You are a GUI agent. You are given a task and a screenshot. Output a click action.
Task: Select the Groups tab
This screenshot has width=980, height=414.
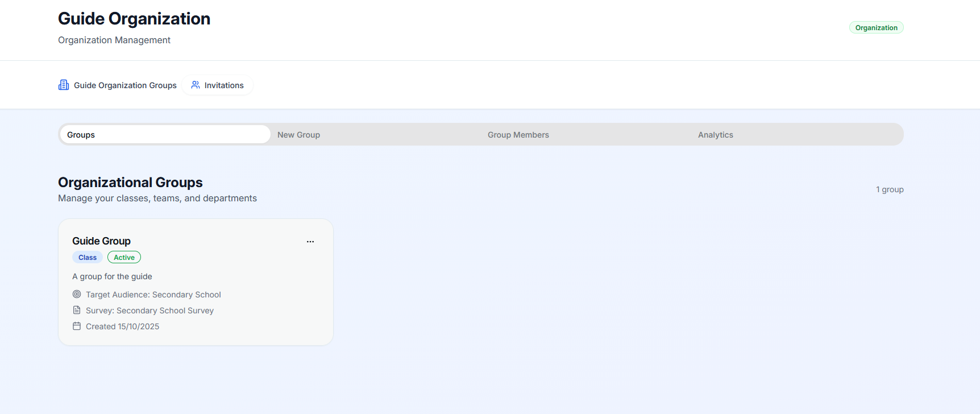165,135
